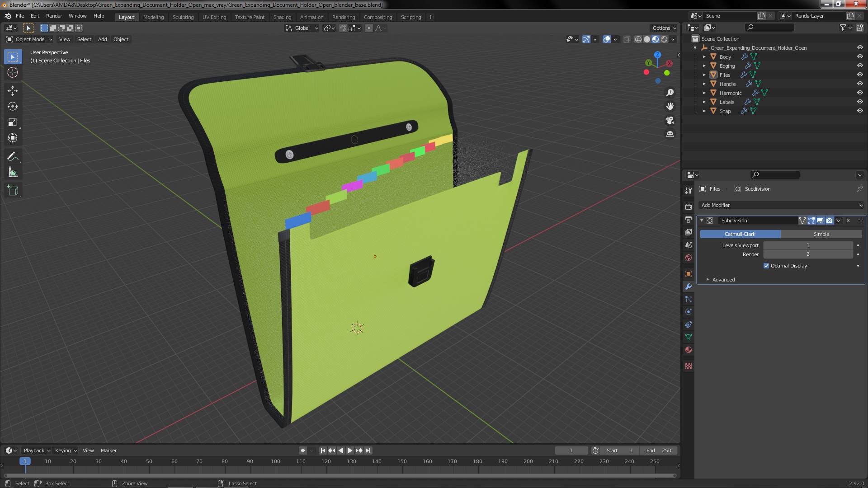This screenshot has width=868, height=488.
Task: Select the Scale tool
Action: pyautogui.click(x=13, y=122)
